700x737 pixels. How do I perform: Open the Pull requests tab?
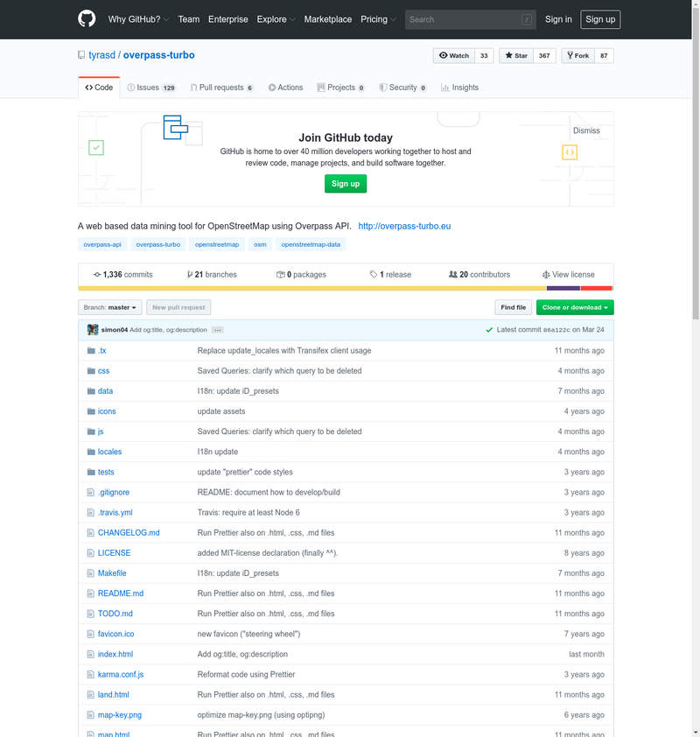click(x=221, y=88)
